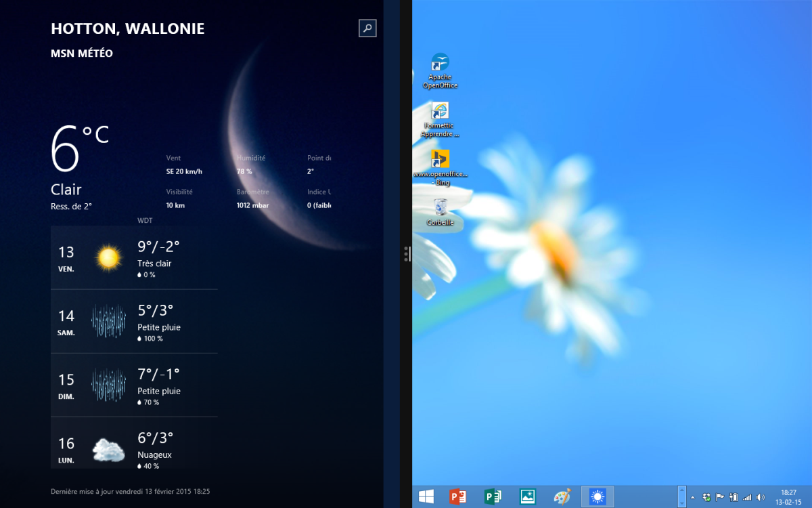
Task: Grab the split-view divider handle
Action: tap(406, 254)
